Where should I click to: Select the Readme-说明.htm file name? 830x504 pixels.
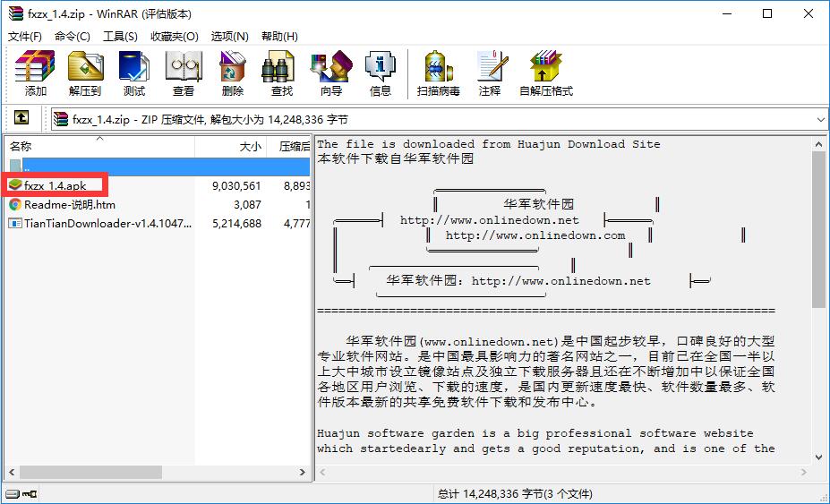pyautogui.click(x=69, y=204)
